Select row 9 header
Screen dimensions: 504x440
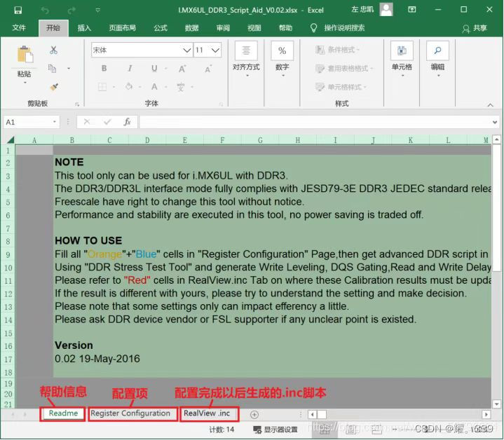click(8, 255)
